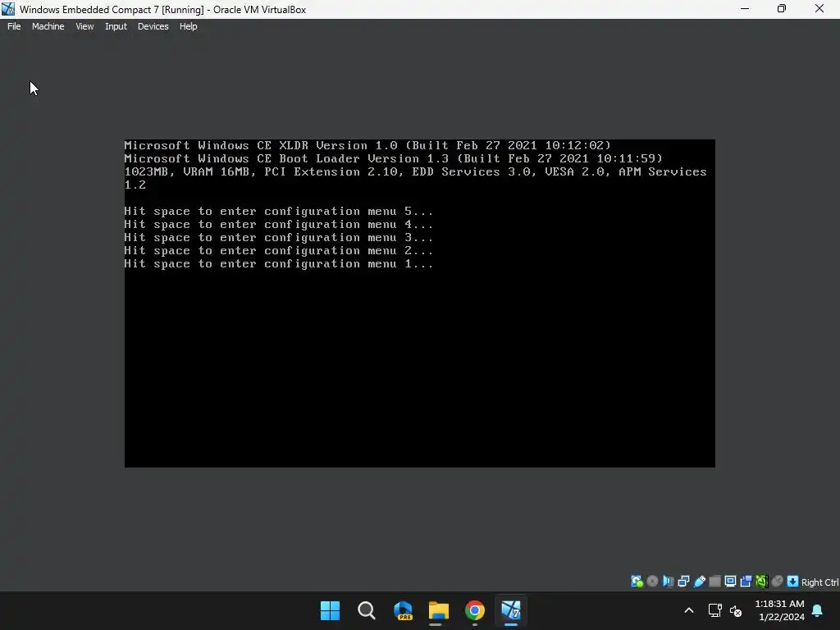840x630 pixels.
Task: Close the VirtualBox VM window
Action: (819, 8)
